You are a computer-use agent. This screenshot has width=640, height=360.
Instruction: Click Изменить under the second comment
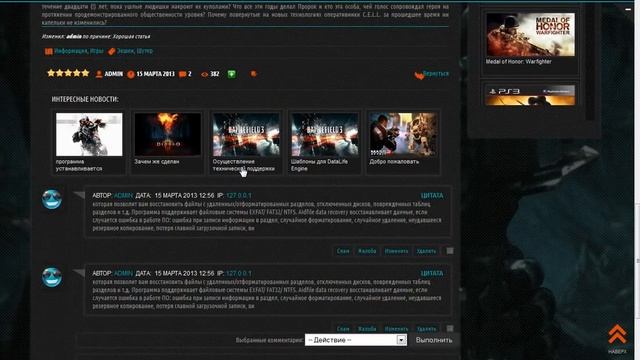[x=396, y=329]
